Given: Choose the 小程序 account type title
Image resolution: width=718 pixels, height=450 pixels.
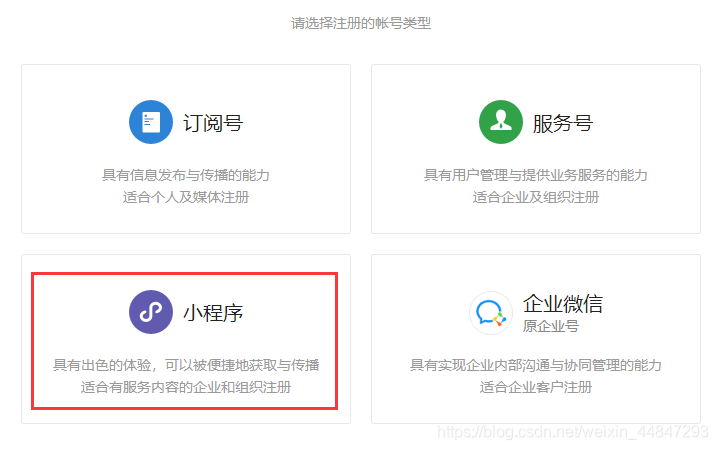Looking at the screenshot, I should 213,313.
